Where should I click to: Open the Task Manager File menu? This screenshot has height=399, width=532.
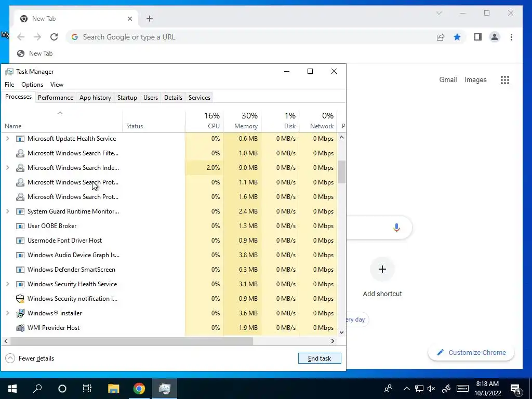click(9, 85)
